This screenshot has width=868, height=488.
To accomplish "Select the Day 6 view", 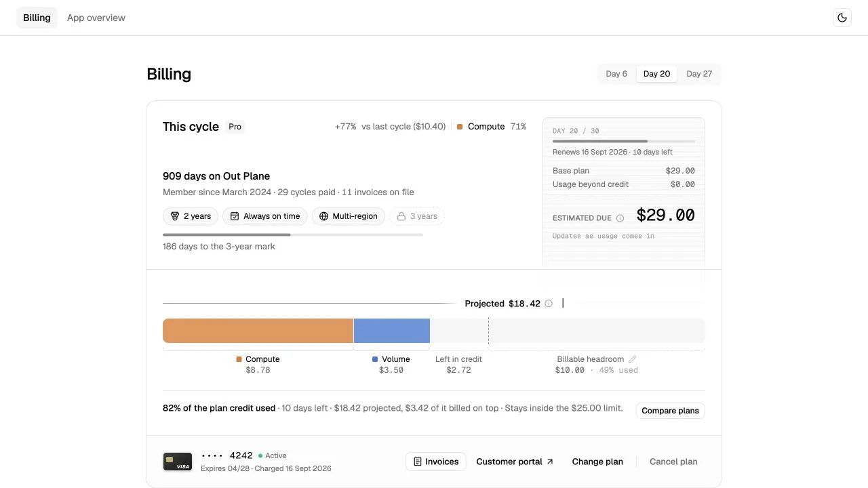I will click(616, 74).
